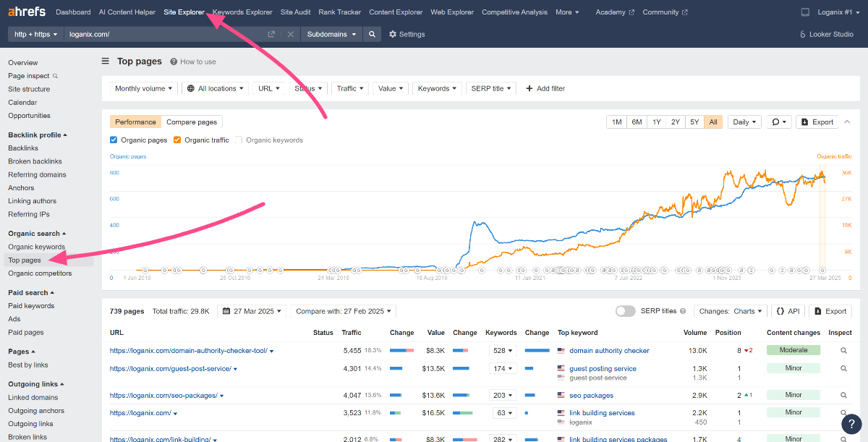Toggle Organic traffic checkbox
The width and height of the screenshot is (868, 442).
pyautogui.click(x=177, y=140)
